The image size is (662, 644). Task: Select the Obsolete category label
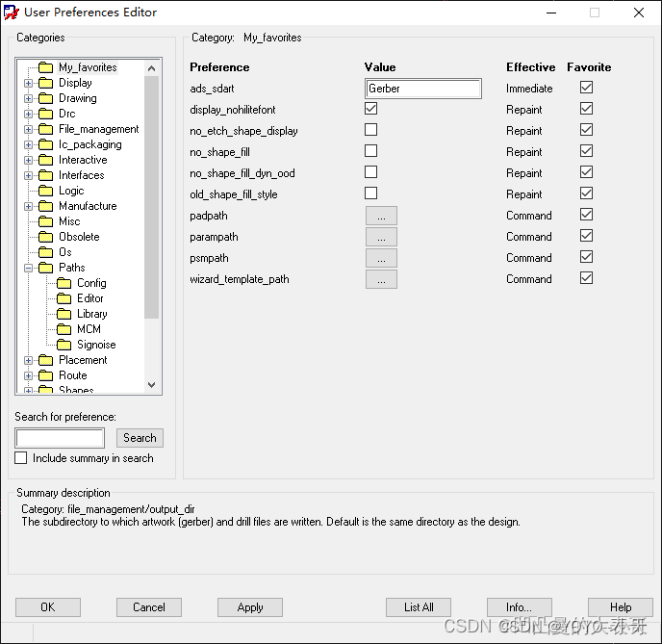[x=79, y=237]
